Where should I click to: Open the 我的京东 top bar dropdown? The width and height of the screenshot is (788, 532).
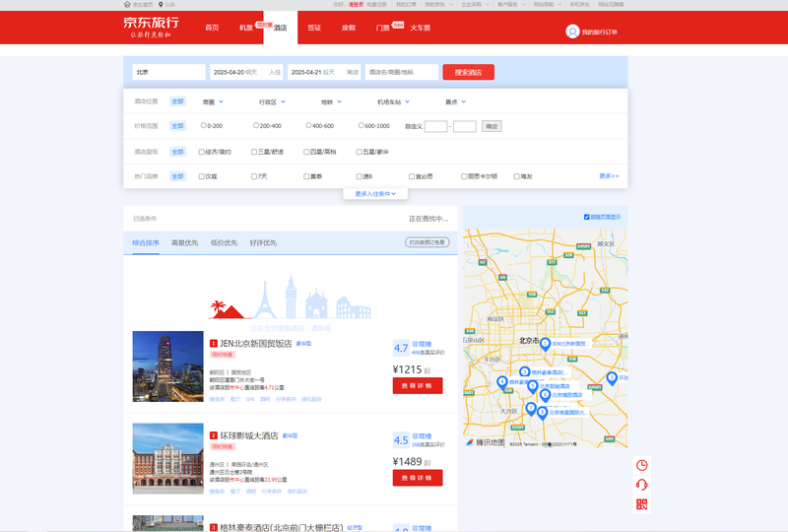(x=438, y=4)
